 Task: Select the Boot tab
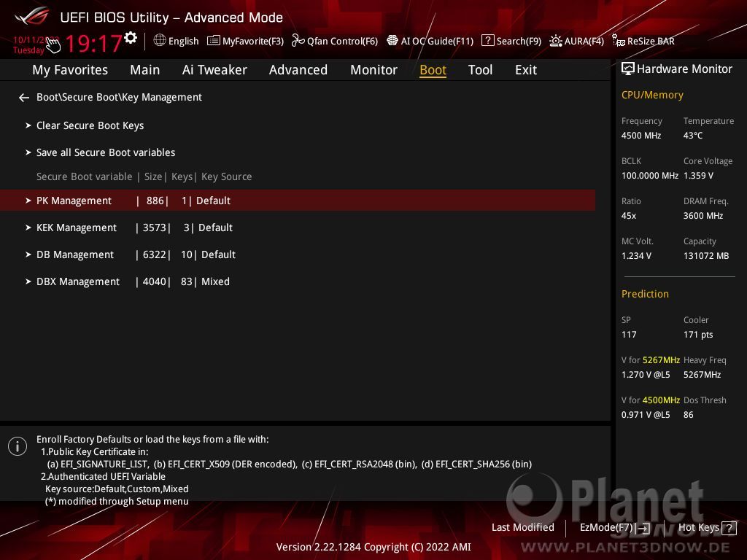433,70
